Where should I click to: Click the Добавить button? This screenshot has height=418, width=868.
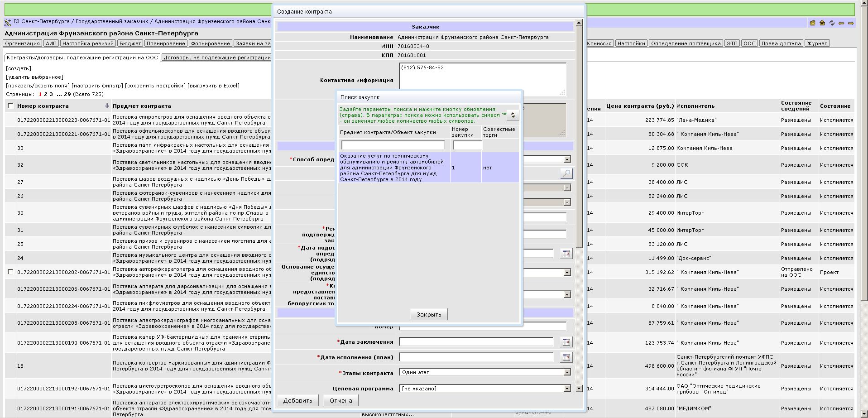pos(297,400)
